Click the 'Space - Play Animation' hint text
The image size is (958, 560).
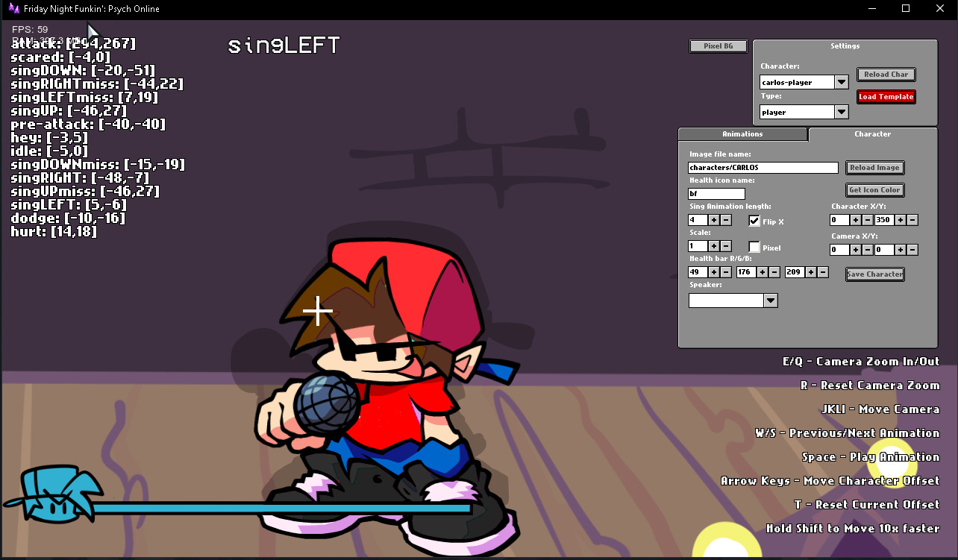(871, 457)
